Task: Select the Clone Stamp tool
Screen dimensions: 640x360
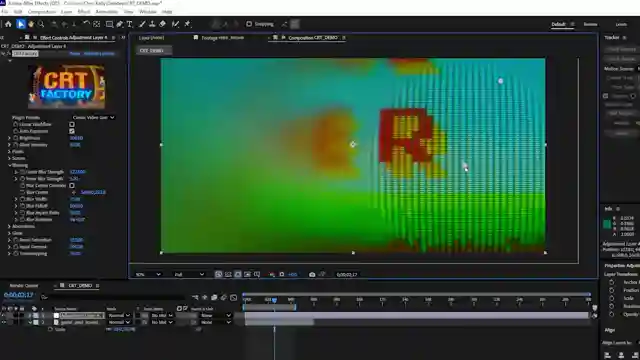Action: (x=152, y=24)
